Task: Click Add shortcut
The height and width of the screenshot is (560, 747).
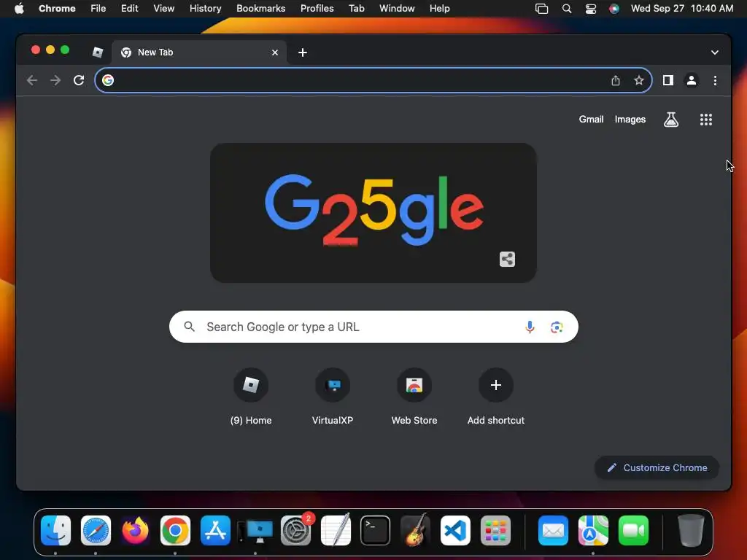Action: [496, 397]
